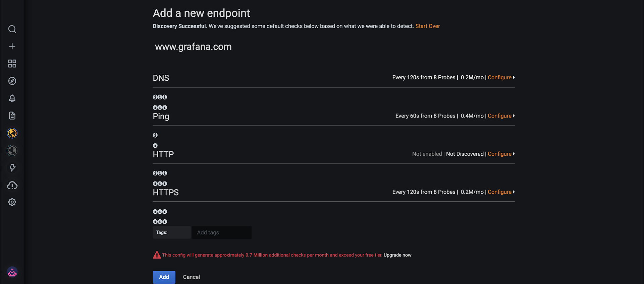Cancel adding the new endpoint

point(191,277)
